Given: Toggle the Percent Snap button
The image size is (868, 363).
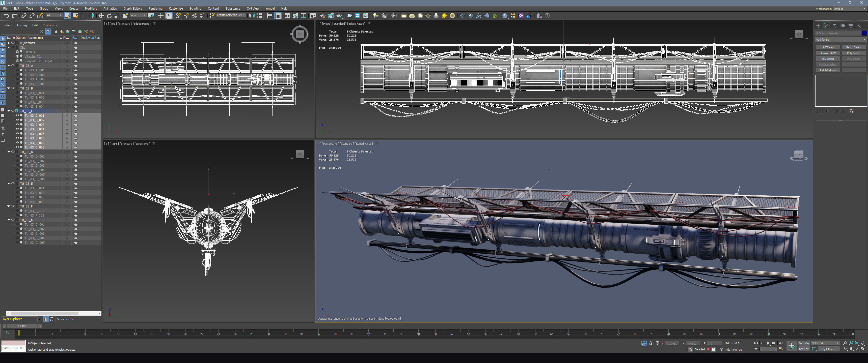Looking at the screenshot, I should (x=194, y=15).
